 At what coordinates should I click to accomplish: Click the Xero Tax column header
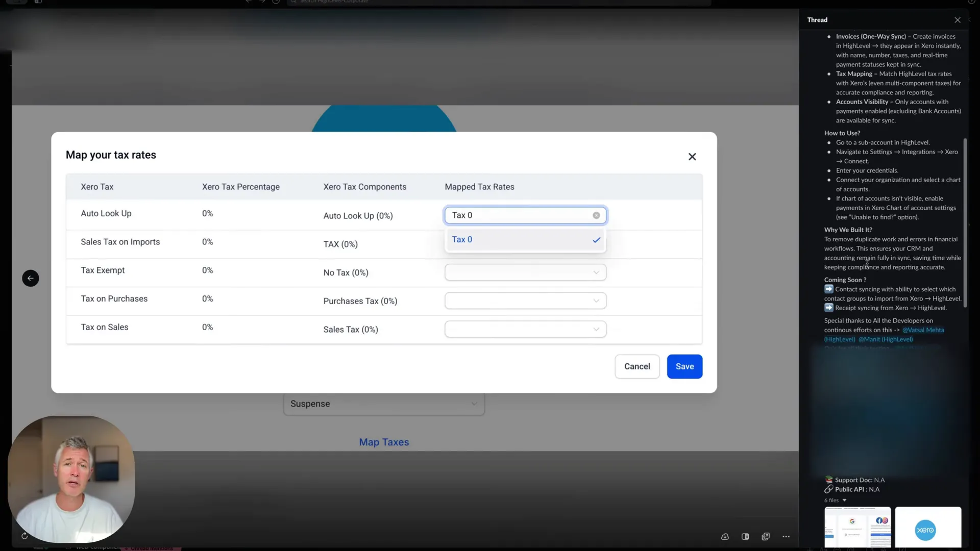click(97, 187)
